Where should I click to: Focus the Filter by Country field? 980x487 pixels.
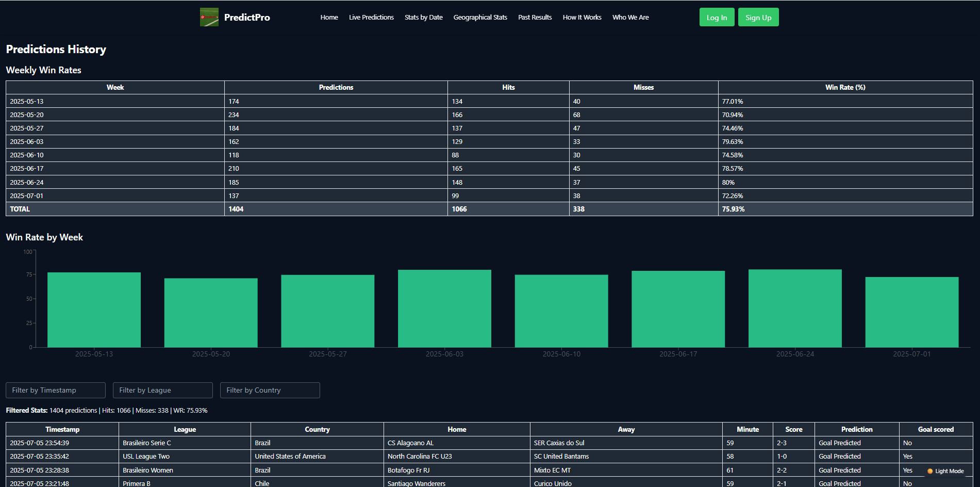click(270, 390)
